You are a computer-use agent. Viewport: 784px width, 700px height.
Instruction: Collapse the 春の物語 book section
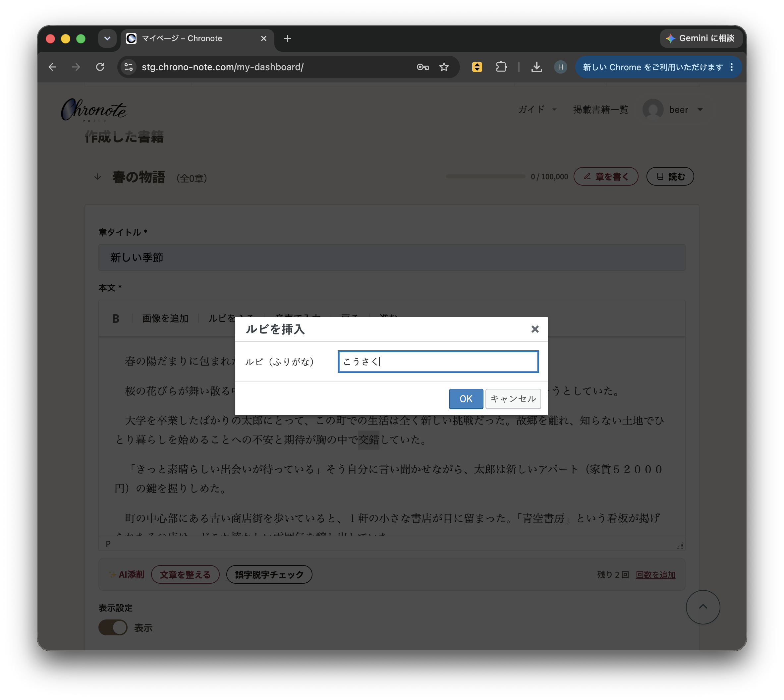[98, 177]
